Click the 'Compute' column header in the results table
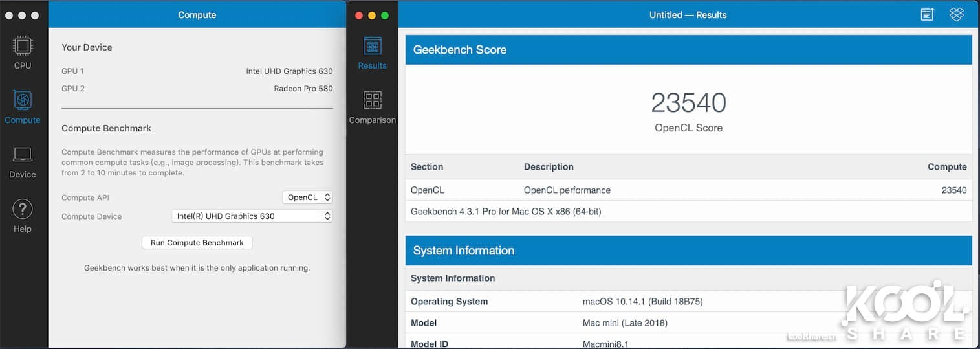The width and height of the screenshot is (980, 349). [947, 167]
